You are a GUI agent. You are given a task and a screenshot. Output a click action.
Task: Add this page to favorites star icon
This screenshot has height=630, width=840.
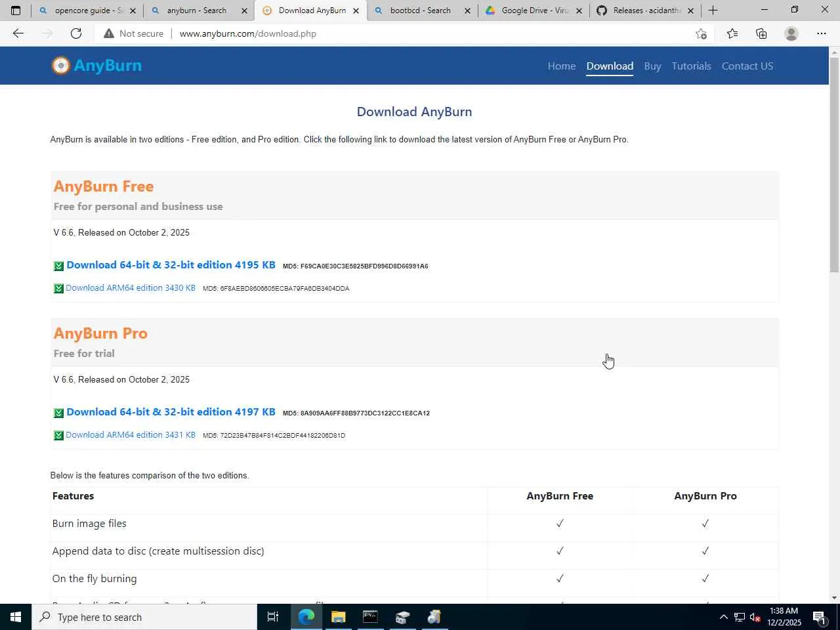(701, 33)
